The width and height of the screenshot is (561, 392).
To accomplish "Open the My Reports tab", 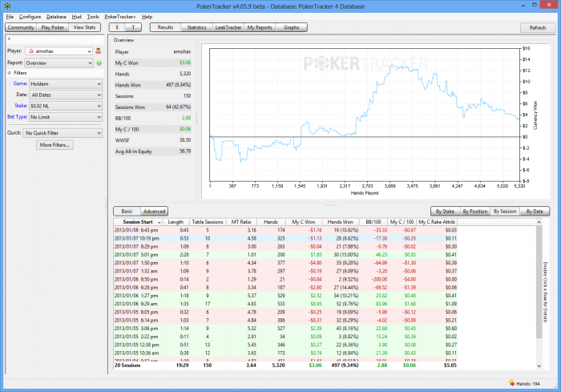I will tap(260, 27).
